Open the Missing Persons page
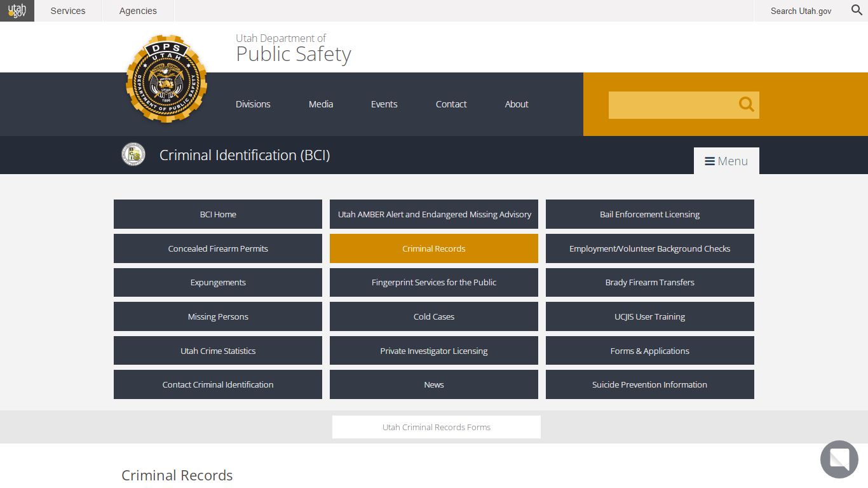The image size is (868, 488). (218, 316)
